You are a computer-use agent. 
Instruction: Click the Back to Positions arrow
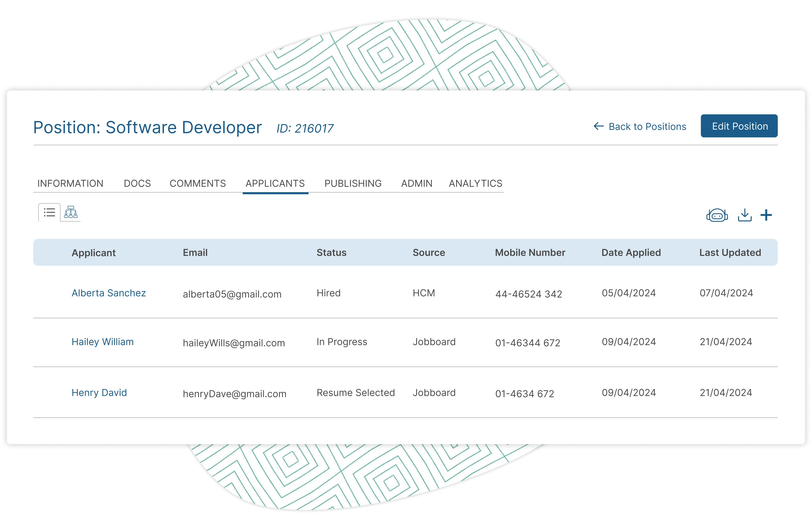599,127
